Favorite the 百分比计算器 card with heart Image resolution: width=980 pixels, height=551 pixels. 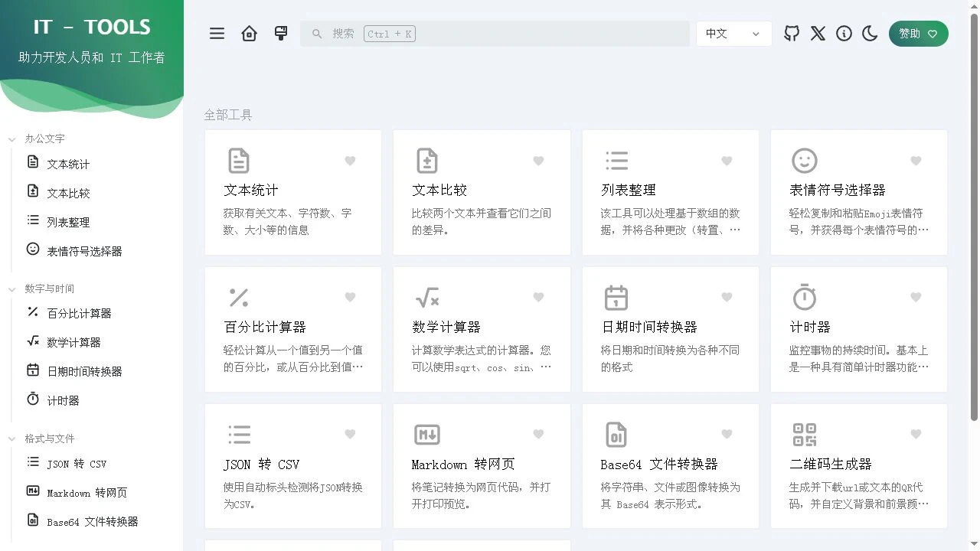pos(350,297)
